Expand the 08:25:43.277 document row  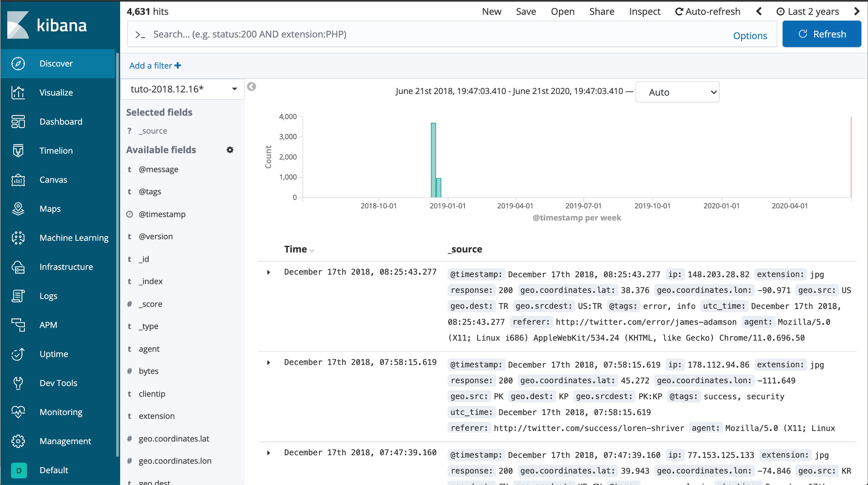coord(269,272)
